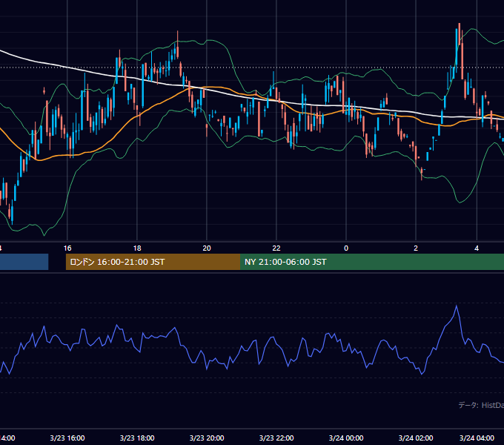
Task: Select the 3/24 02:00 time label
Action: point(416,438)
